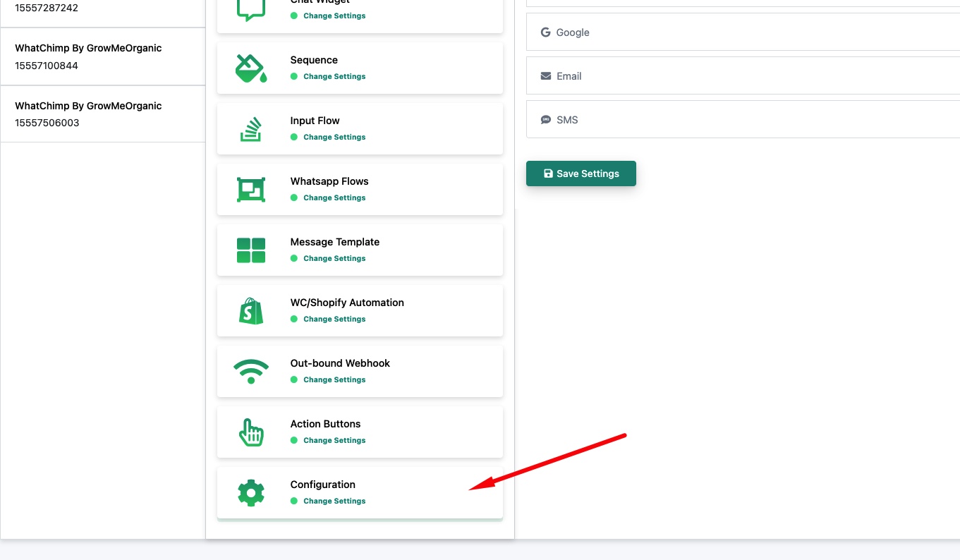
Task: Open Change Settings under Sequence
Action: click(x=334, y=76)
